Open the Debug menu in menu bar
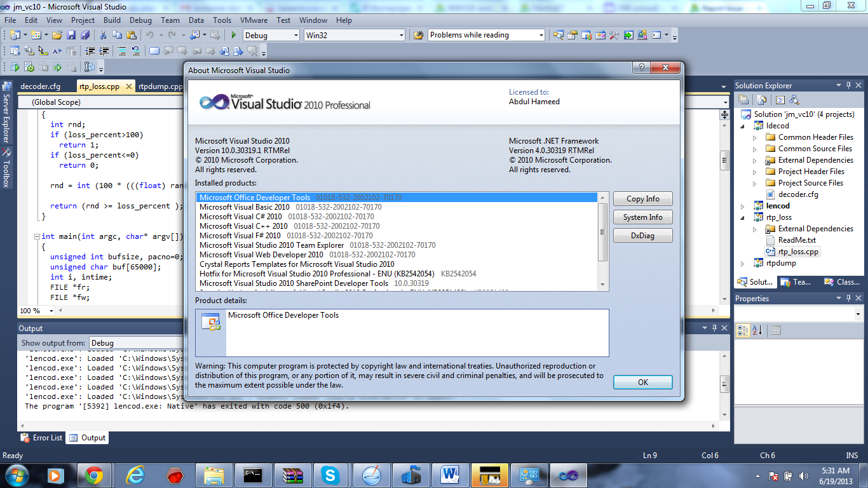This screenshot has width=868, height=488. click(141, 20)
